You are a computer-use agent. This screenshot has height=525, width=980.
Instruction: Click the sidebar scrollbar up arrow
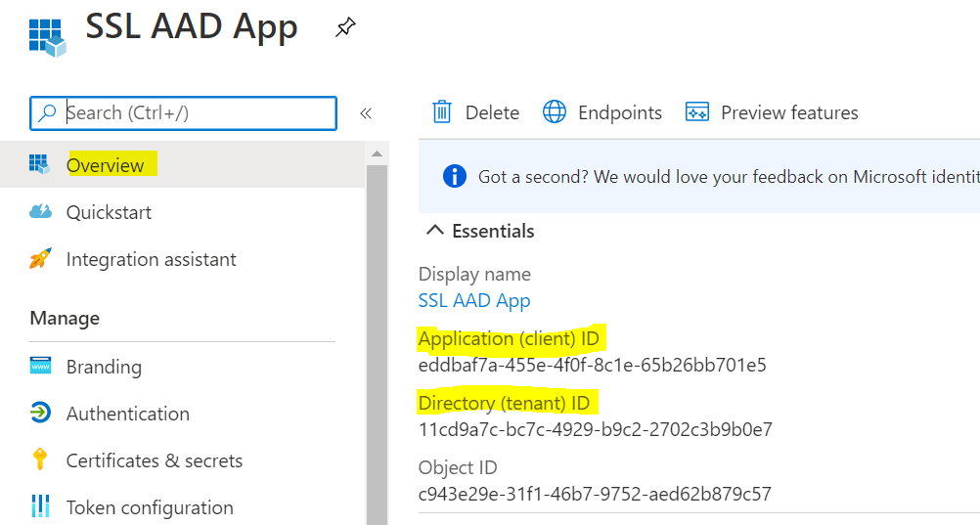tap(377, 153)
